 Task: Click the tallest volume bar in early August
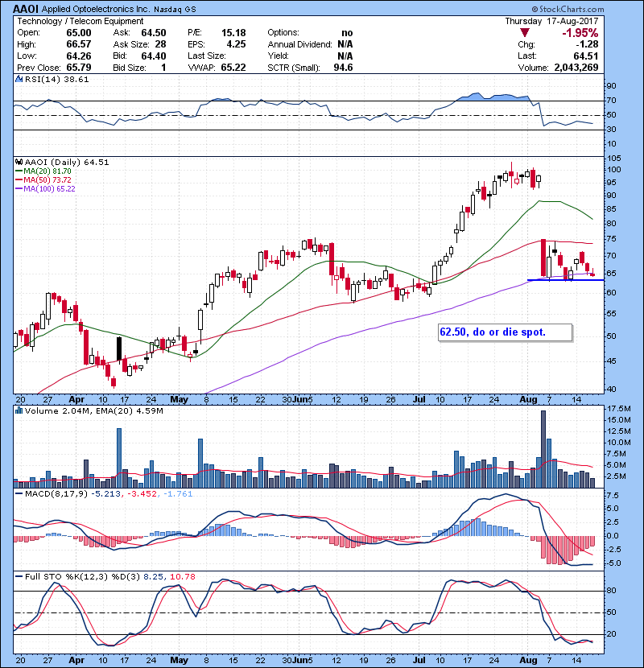[x=543, y=449]
